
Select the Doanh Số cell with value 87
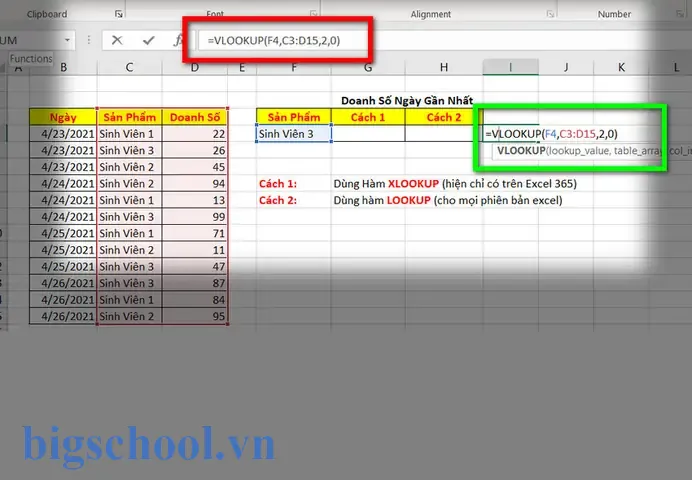point(195,283)
